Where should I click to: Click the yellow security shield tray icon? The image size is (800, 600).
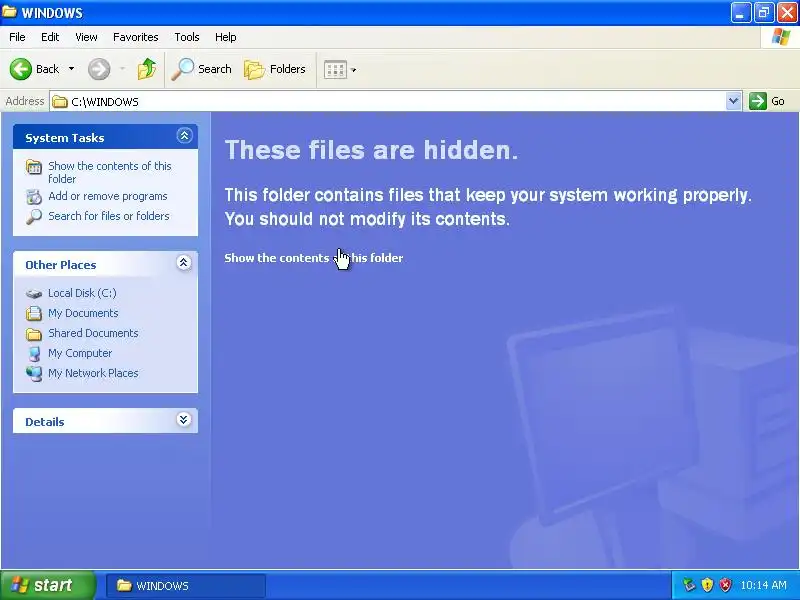pos(708,585)
